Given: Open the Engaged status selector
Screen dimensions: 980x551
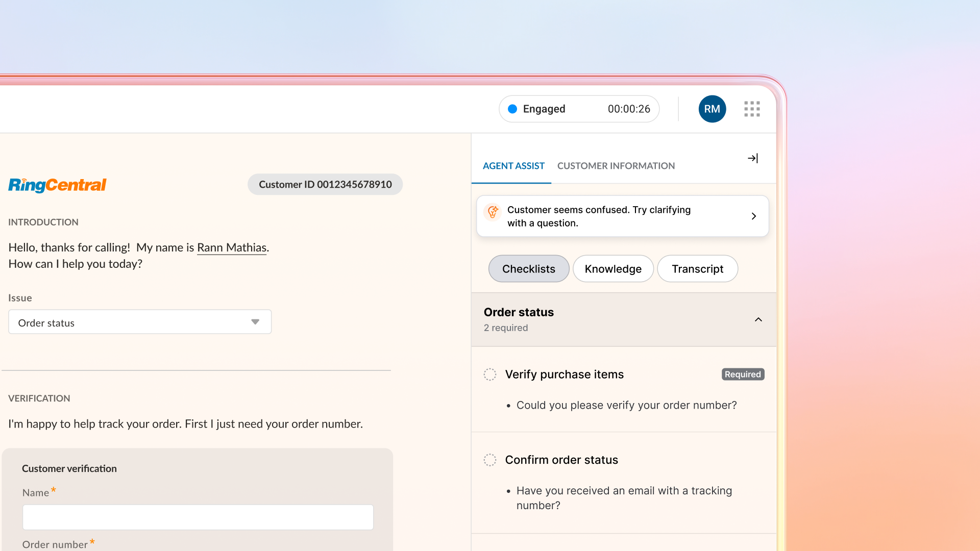Looking at the screenshot, I should 579,109.
